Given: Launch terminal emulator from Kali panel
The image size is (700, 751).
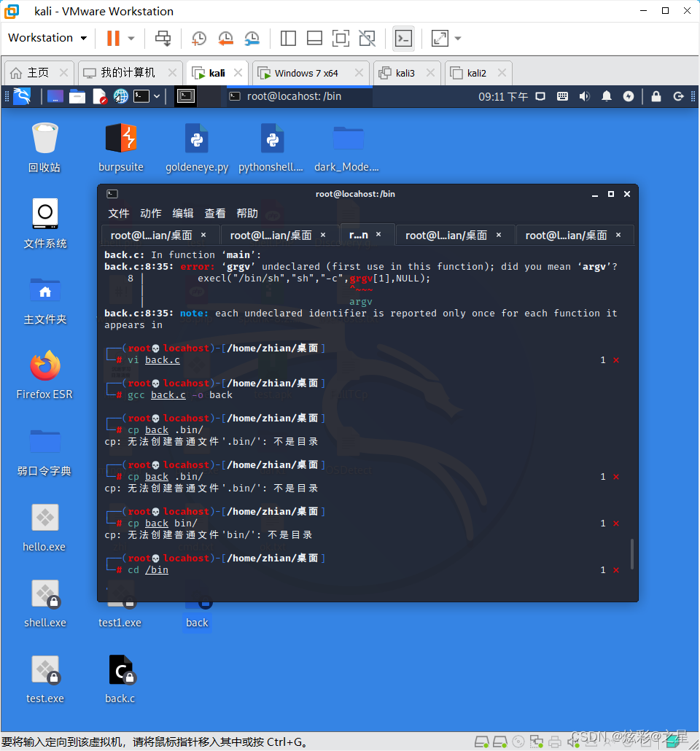Looking at the screenshot, I should tap(141, 97).
